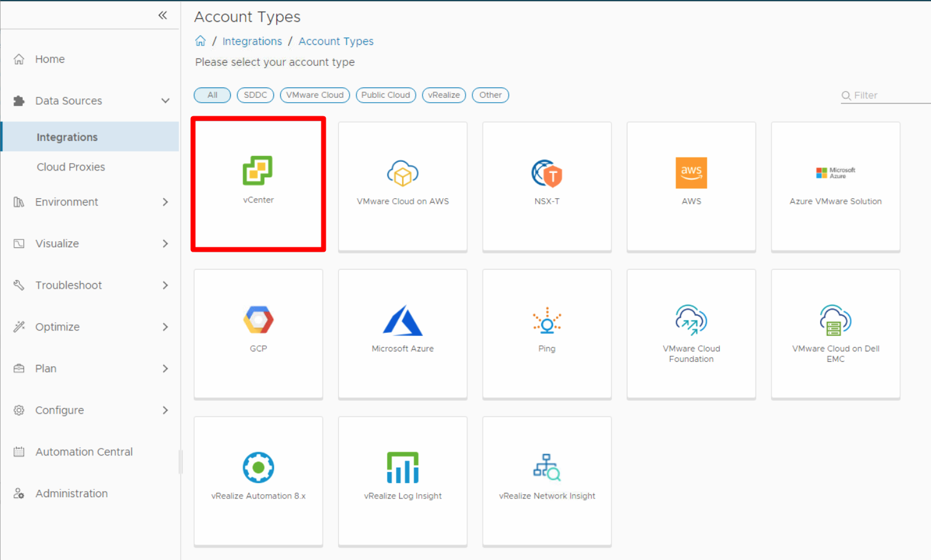Screen dimensions: 931x560
Task: Expand the Environment section
Action: coord(66,202)
